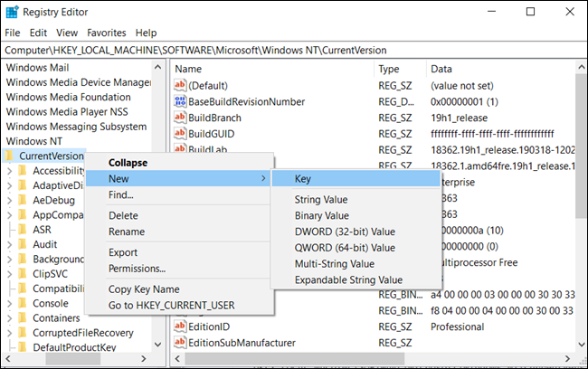The width and height of the screenshot is (588, 369).
Task: Expand the Console tree node
Action: pyautogui.click(x=10, y=303)
